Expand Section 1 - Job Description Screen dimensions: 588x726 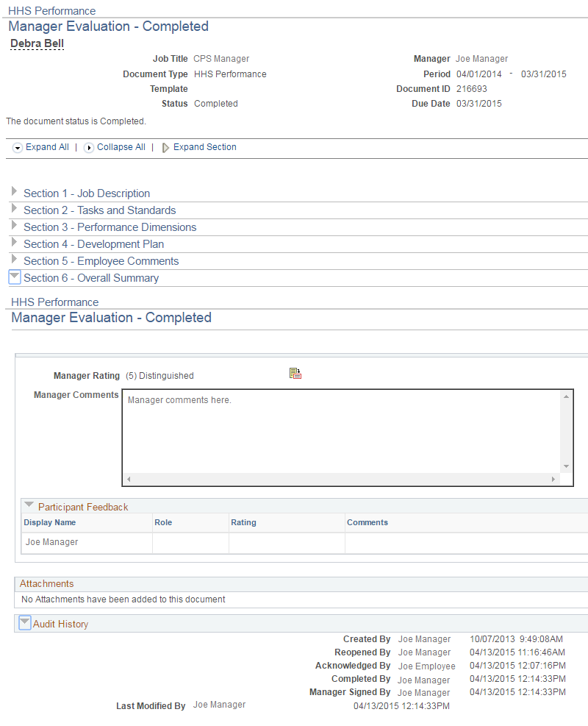pyautogui.click(x=14, y=192)
